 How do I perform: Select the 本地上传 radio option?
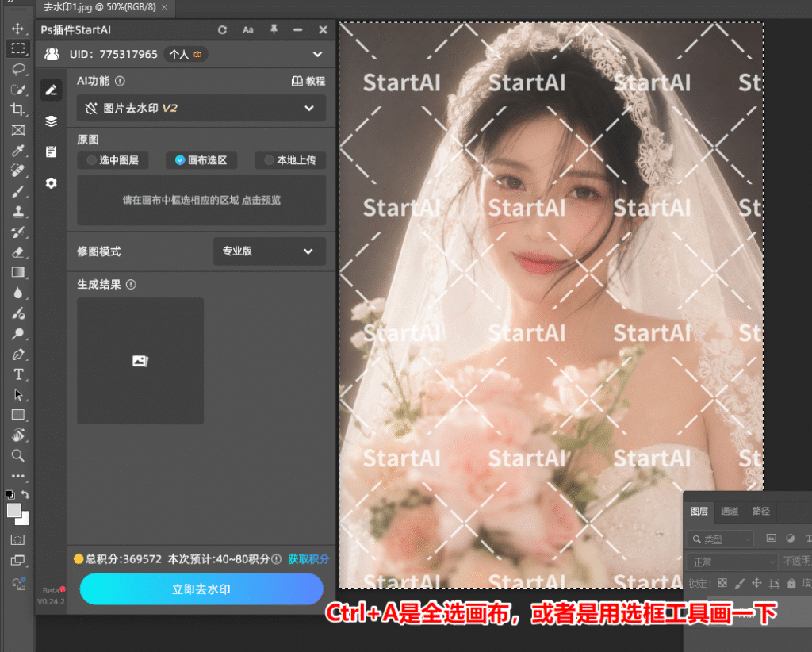(x=290, y=160)
